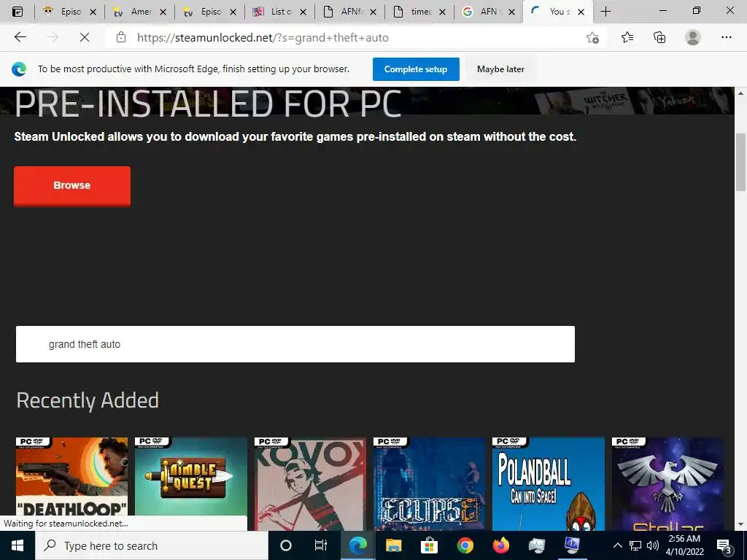Open the rightmost pinned monitor taskbar app
The width and height of the screenshot is (747, 560).
[572, 545]
